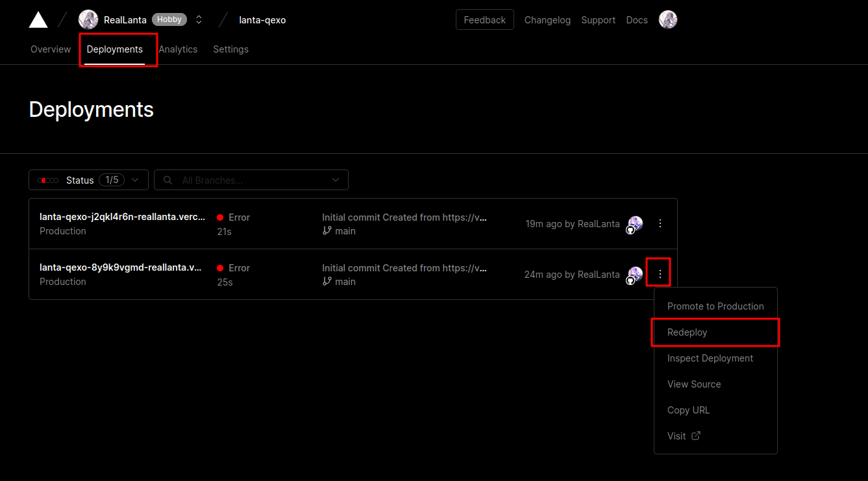Image resolution: width=868 pixels, height=481 pixels.
Task: Select Inspect Deployment menu entry
Action: click(710, 358)
